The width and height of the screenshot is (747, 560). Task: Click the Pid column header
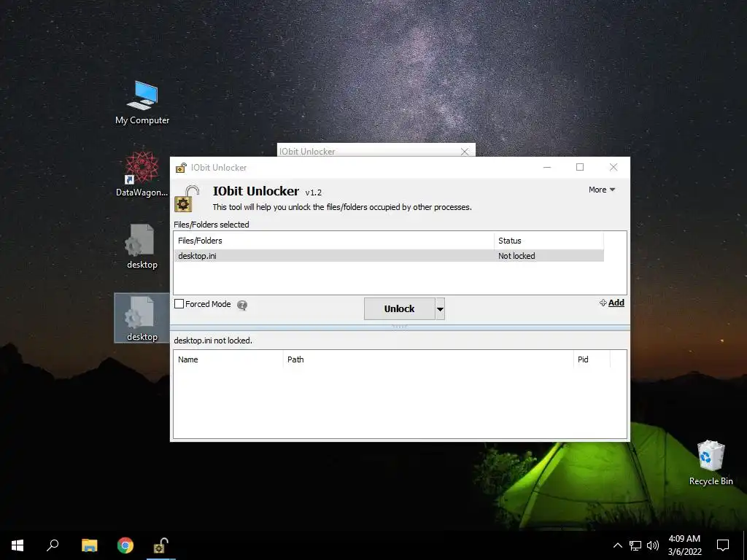pyautogui.click(x=592, y=359)
